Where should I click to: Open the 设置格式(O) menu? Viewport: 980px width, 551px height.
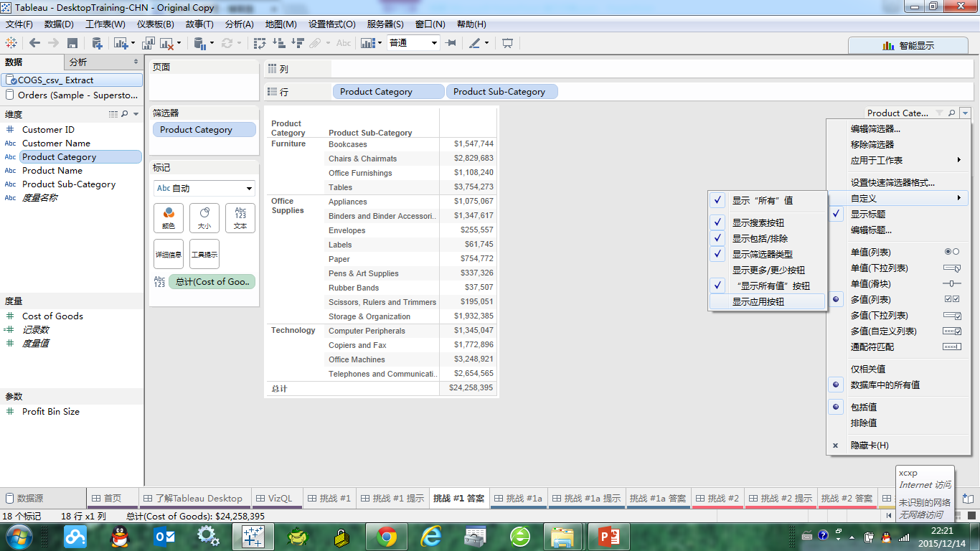click(332, 24)
